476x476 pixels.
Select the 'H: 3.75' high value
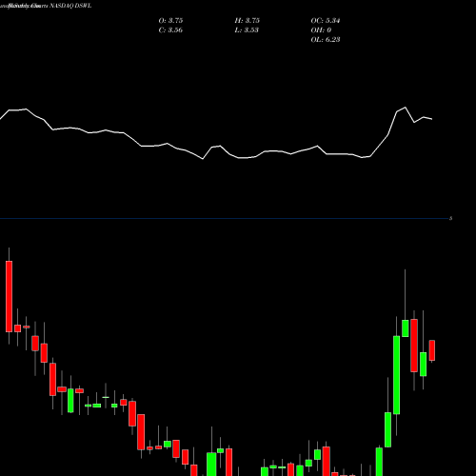point(248,21)
